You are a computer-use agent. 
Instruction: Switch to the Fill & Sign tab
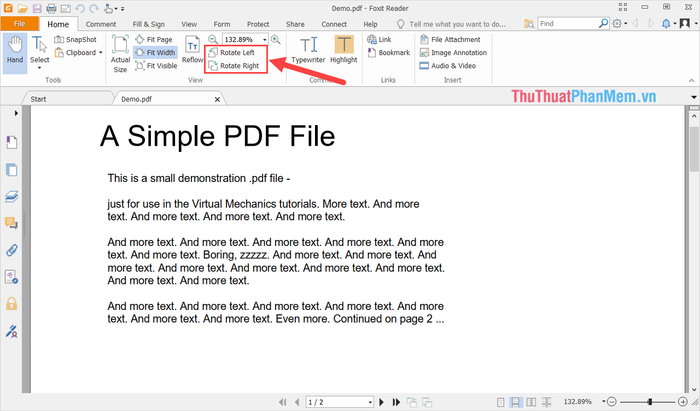pyautogui.click(x=149, y=24)
